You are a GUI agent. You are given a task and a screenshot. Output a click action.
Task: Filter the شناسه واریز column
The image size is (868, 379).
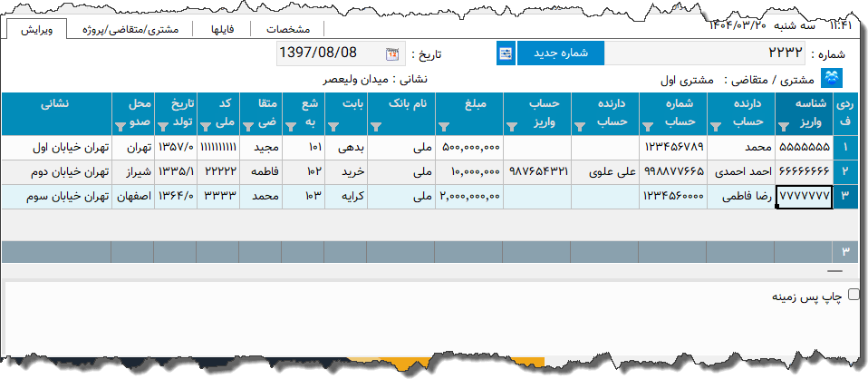[784, 127]
